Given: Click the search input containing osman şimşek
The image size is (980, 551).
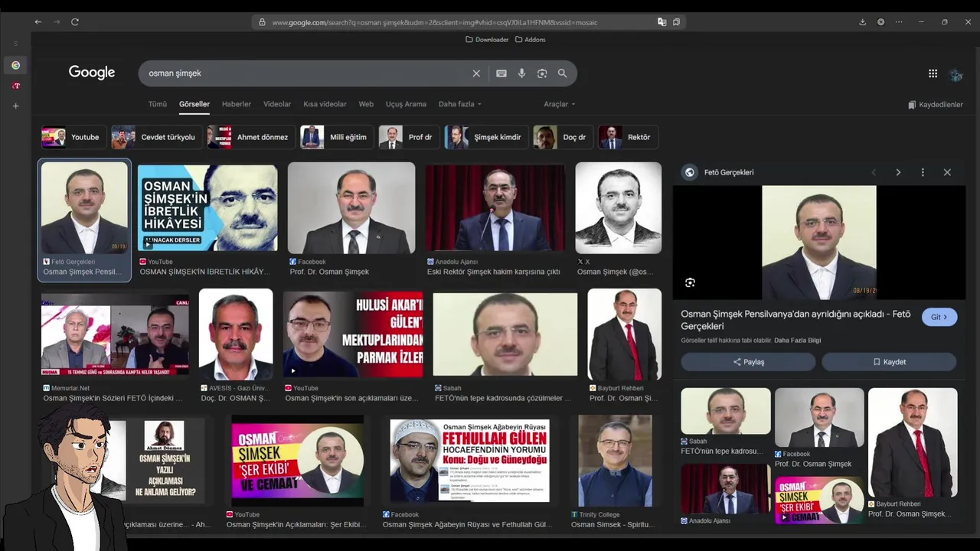Looking at the screenshot, I should click(306, 73).
